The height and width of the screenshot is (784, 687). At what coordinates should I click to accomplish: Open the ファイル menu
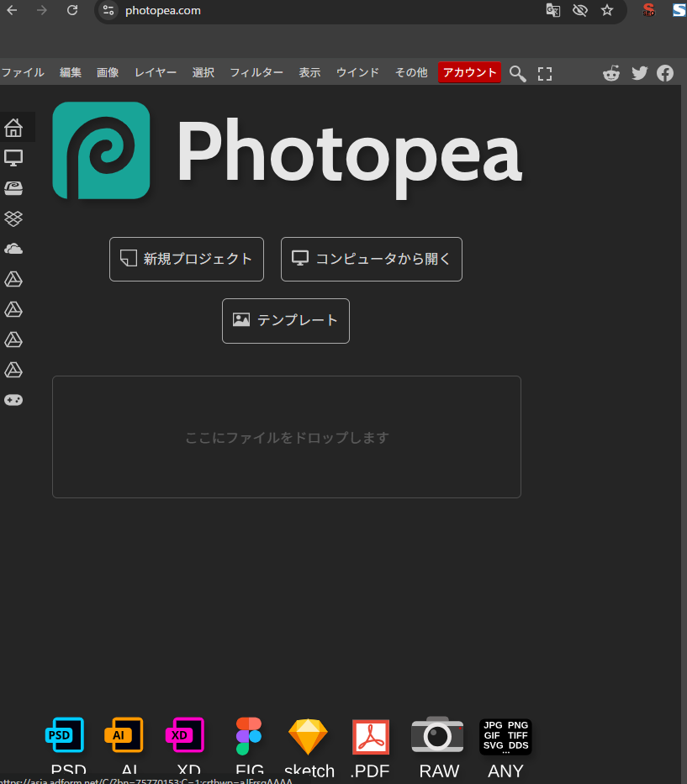[x=23, y=73]
